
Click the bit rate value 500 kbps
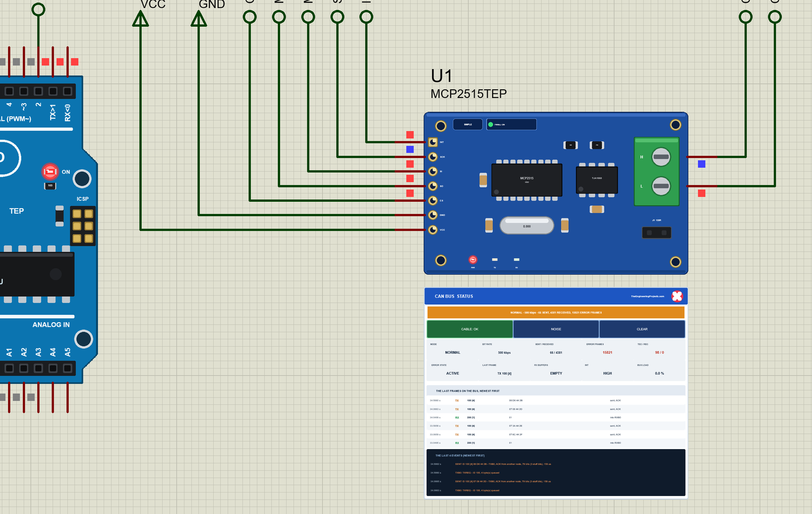(504, 352)
